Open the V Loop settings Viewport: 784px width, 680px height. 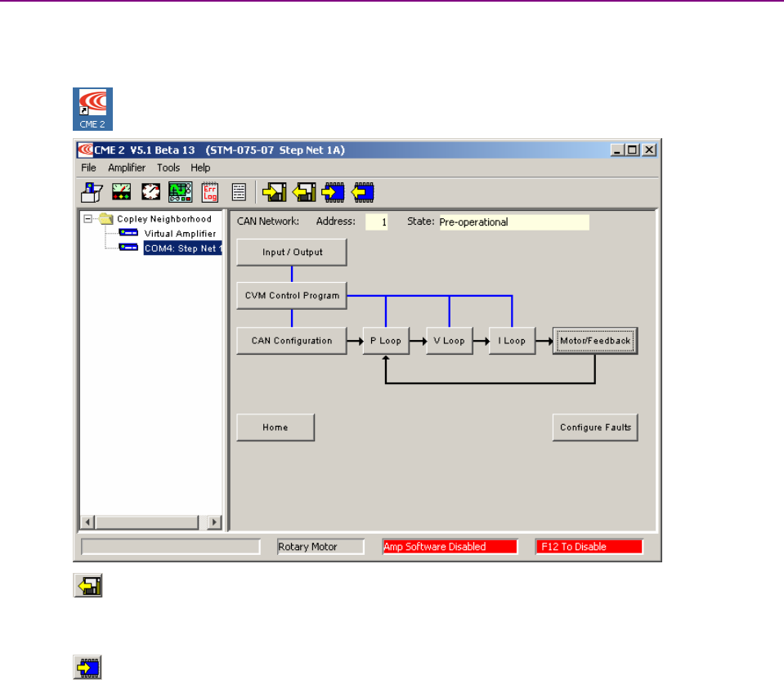coord(450,341)
